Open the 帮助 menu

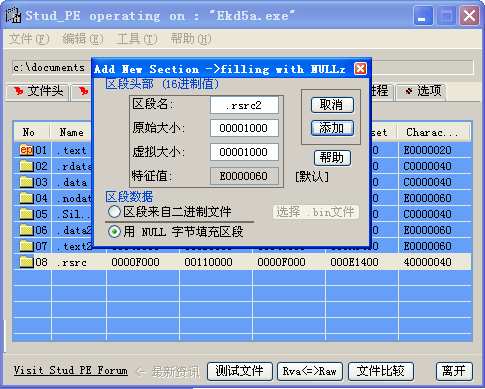191,39
